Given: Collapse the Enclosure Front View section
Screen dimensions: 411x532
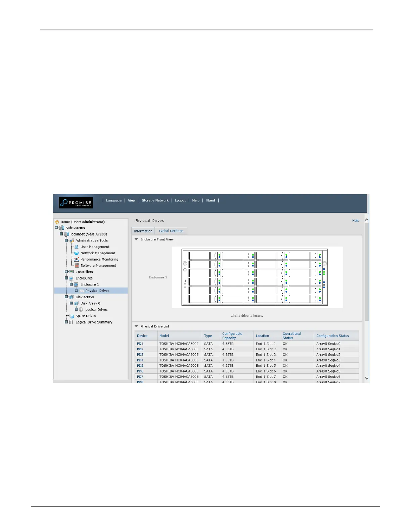Looking at the screenshot, I should pos(136,239).
